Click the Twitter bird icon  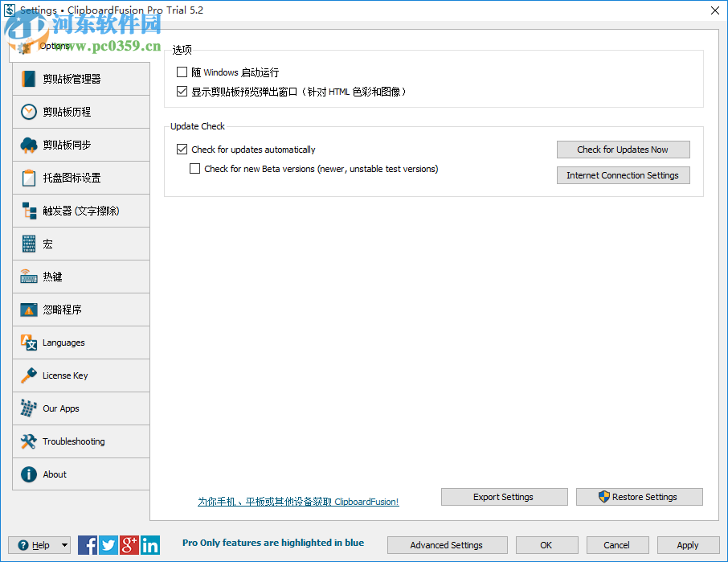point(108,545)
